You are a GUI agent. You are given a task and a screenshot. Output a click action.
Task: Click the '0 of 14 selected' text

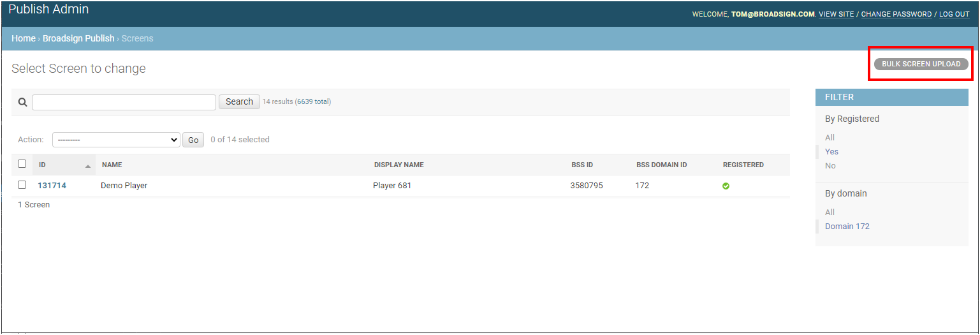(240, 140)
